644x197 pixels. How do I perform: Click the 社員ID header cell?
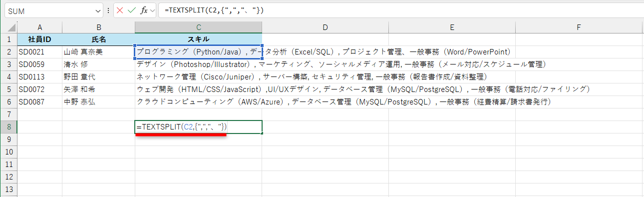[x=39, y=39]
